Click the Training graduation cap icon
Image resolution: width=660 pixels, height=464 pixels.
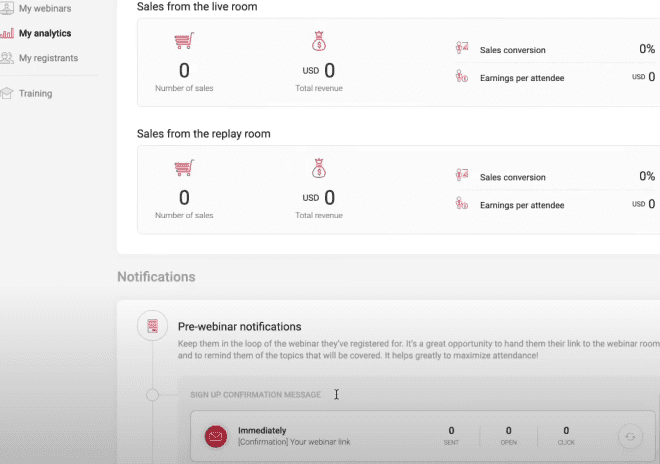pos(7,93)
